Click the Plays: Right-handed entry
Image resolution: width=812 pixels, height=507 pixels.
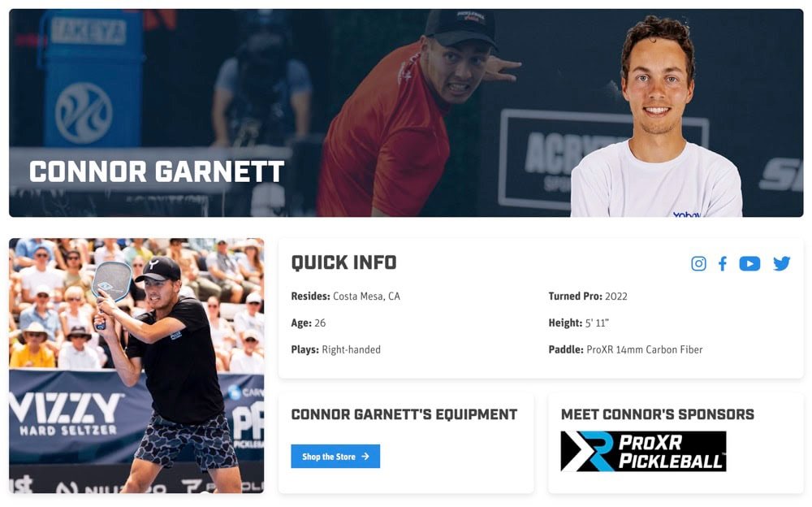335,349
